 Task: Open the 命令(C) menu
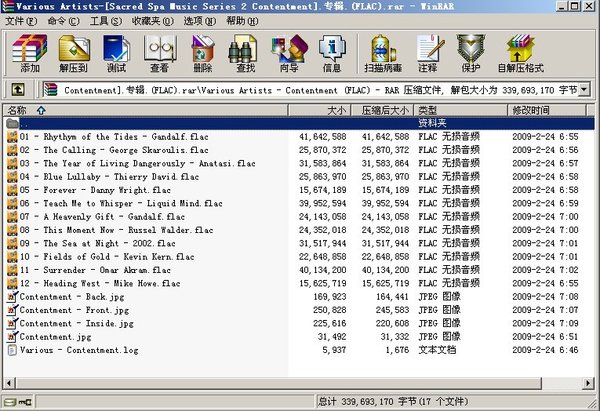(x=63, y=21)
